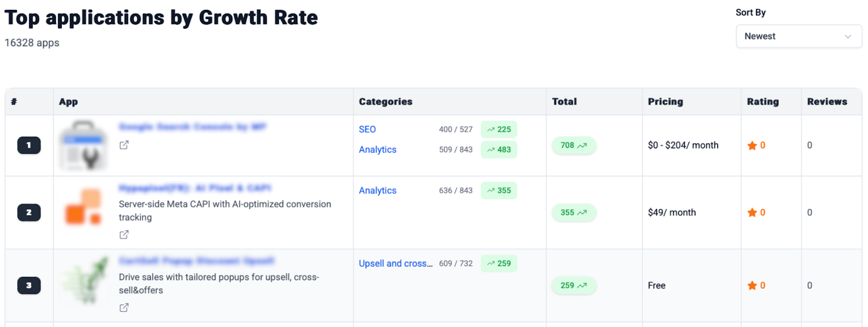This screenshot has height=327, width=868.
Task: Click the orange squares app logo
Action: (x=84, y=207)
